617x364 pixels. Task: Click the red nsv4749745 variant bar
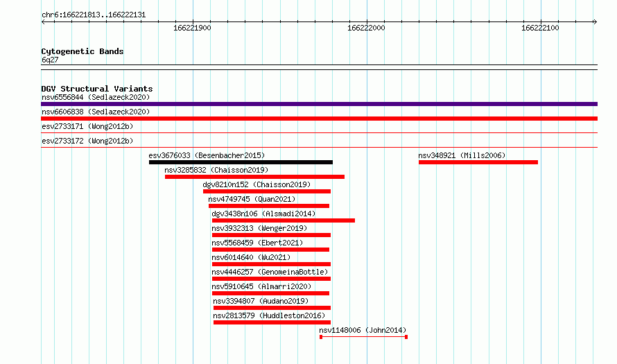pos(269,206)
